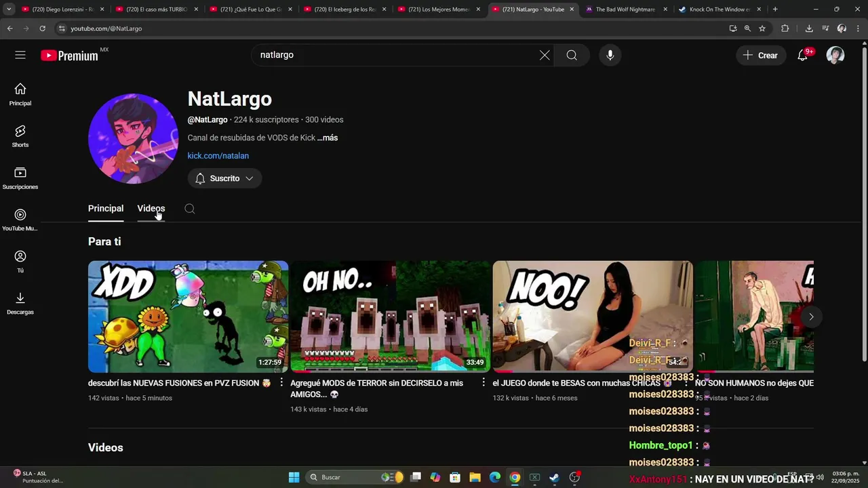Switch to the Diego Lorenzini browser tab
The image size is (868, 488).
point(62,9)
